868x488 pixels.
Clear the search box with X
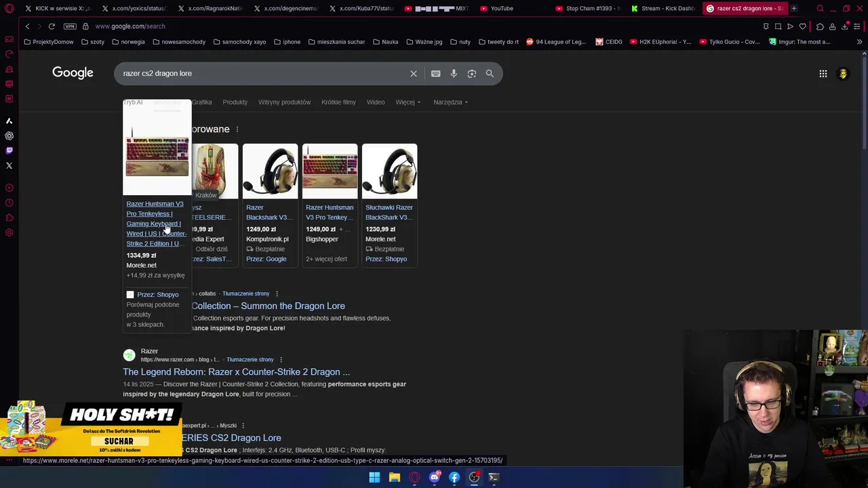coord(414,73)
